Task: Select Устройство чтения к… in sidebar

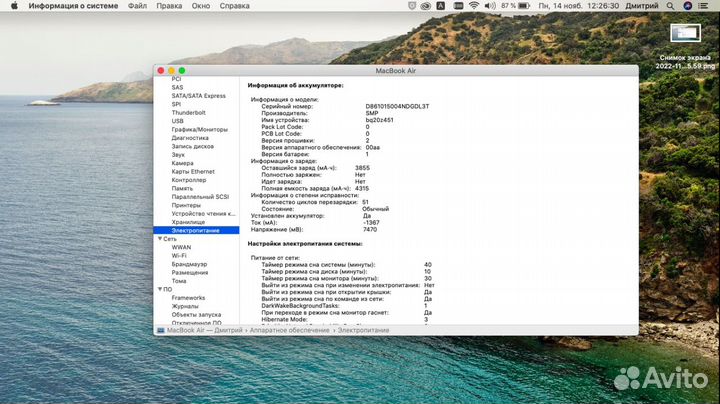Action: point(203,213)
